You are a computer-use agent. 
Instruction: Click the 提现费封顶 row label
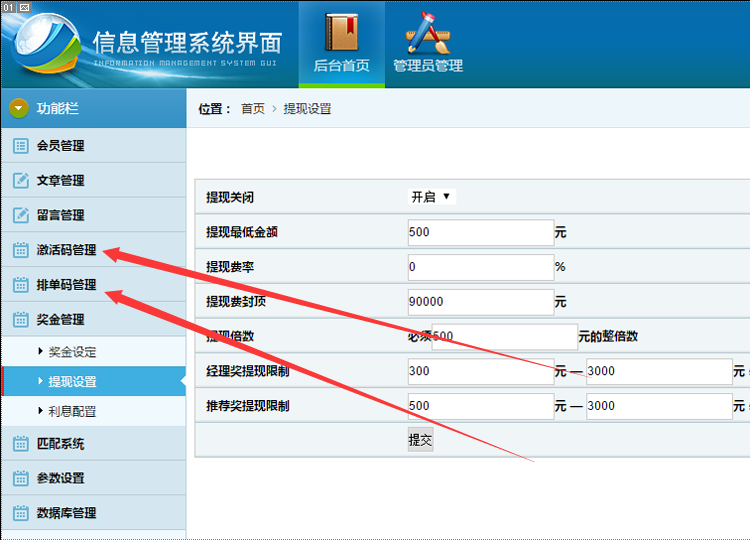236,302
